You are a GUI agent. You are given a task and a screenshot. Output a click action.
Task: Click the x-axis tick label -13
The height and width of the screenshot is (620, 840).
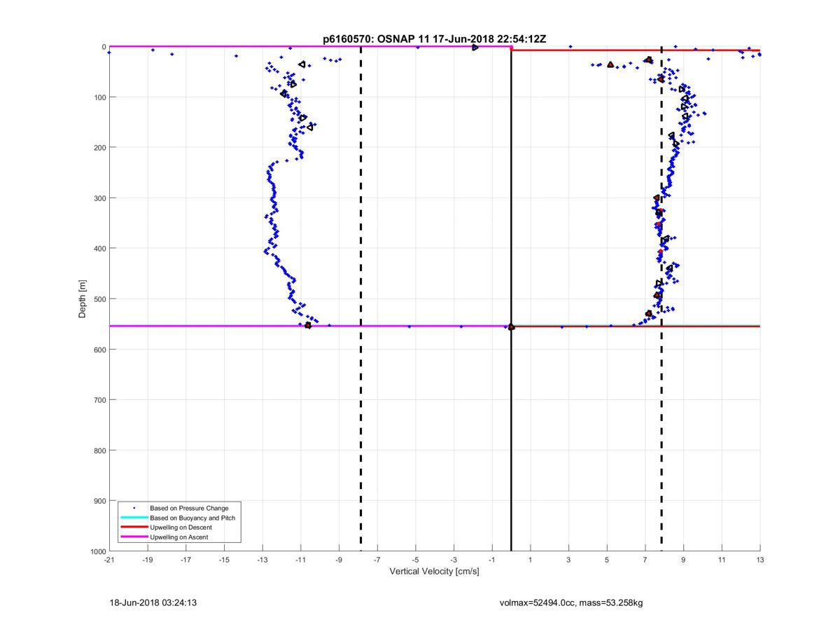pyautogui.click(x=262, y=560)
